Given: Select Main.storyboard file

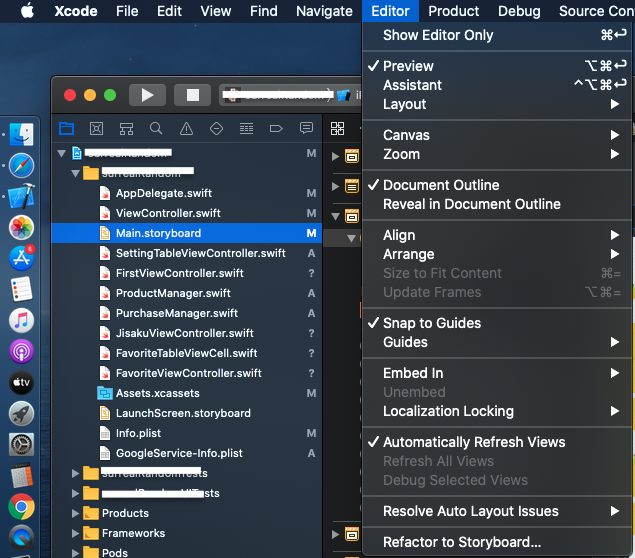Looking at the screenshot, I should coord(187,233).
